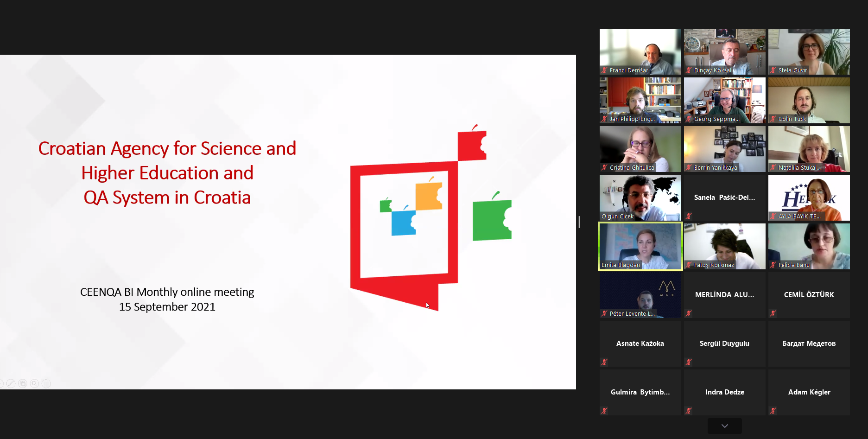The width and height of the screenshot is (868, 439).
Task: Click the muted mic icon on Asnate Kažoka's tile
Action: pos(604,362)
